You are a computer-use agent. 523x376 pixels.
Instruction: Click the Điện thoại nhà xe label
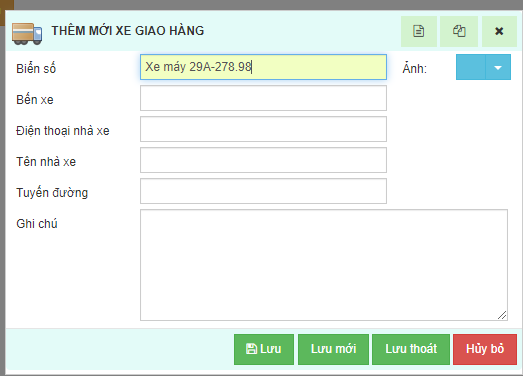[63, 131]
